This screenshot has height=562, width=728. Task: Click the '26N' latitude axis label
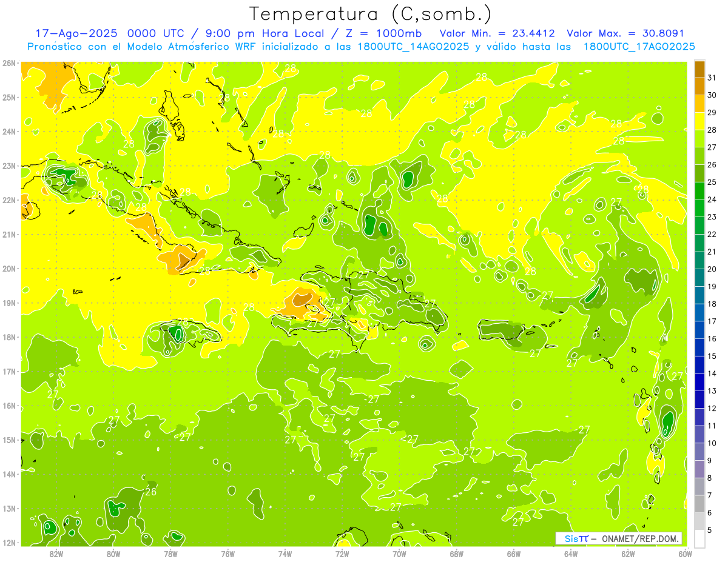point(10,63)
